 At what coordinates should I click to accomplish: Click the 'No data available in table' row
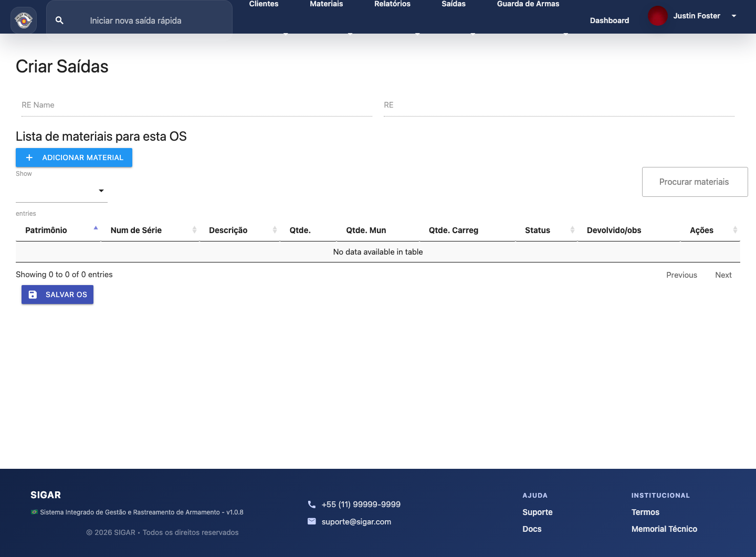(378, 252)
